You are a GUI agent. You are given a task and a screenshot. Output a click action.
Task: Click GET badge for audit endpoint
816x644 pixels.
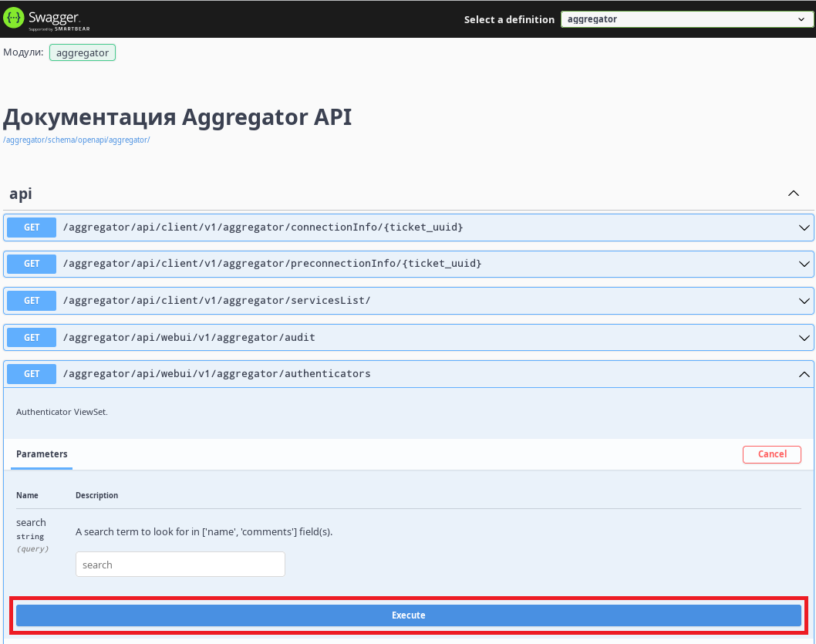(32, 337)
